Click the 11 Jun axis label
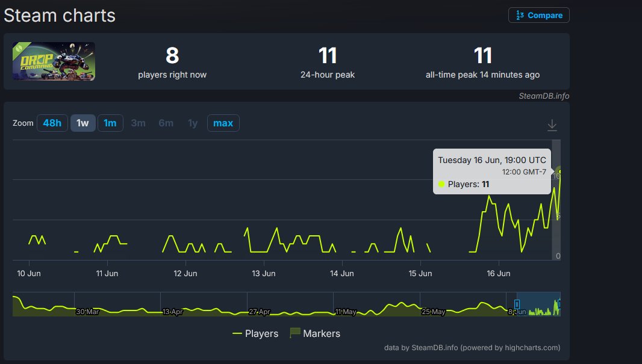The height and width of the screenshot is (364, 642). coord(107,273)
